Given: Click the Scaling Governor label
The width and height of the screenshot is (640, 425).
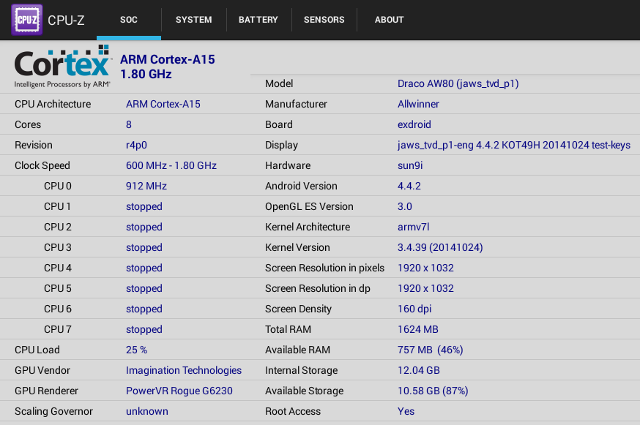Looking at the screenshot, I should click(53, 411).
